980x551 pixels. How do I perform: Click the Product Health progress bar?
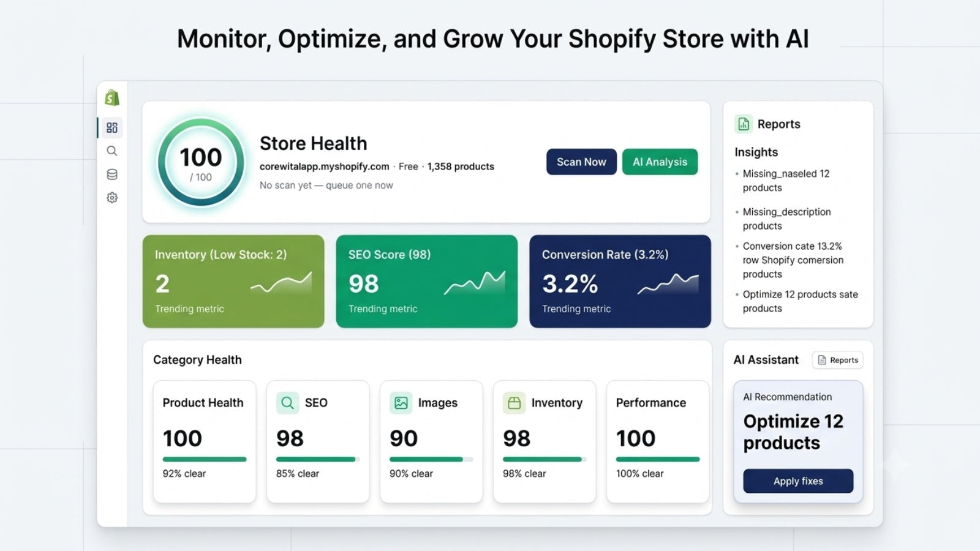pos(205,459)
